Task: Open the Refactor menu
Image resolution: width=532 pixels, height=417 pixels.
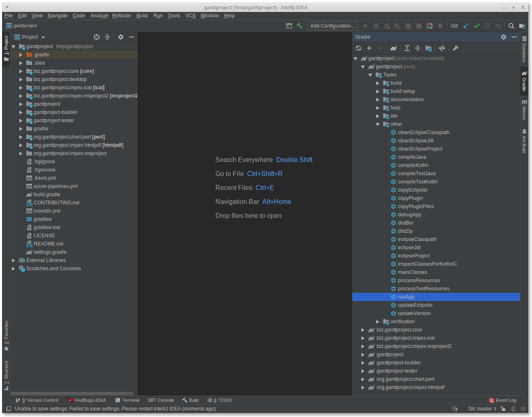Action: click(x=122, y=16)
